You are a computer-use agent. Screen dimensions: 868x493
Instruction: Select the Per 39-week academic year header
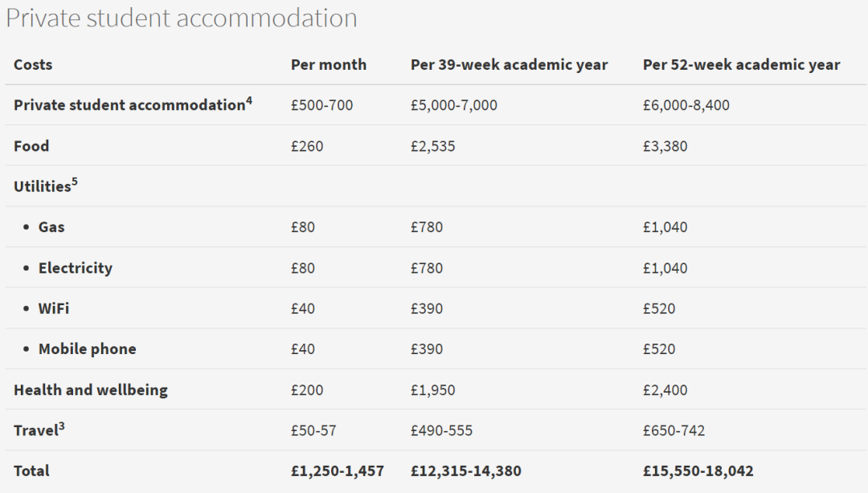pyautogui.click(x=509, y=65)
